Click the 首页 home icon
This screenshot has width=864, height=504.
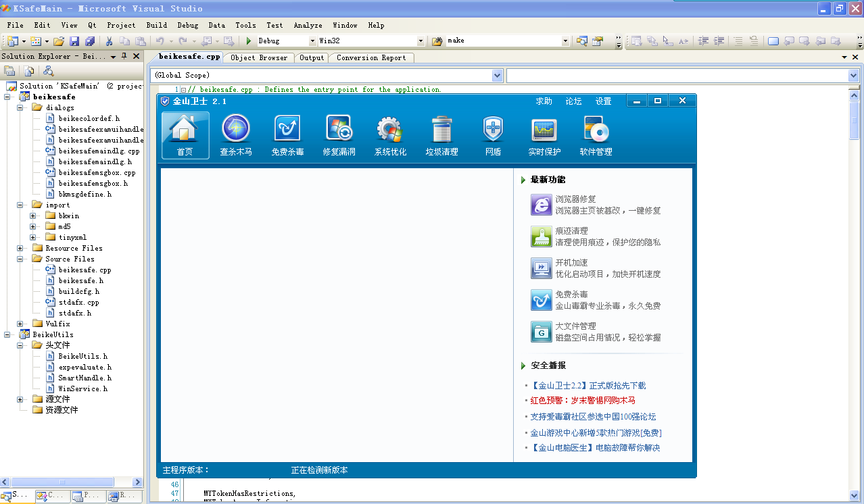(x=185, y=129)
